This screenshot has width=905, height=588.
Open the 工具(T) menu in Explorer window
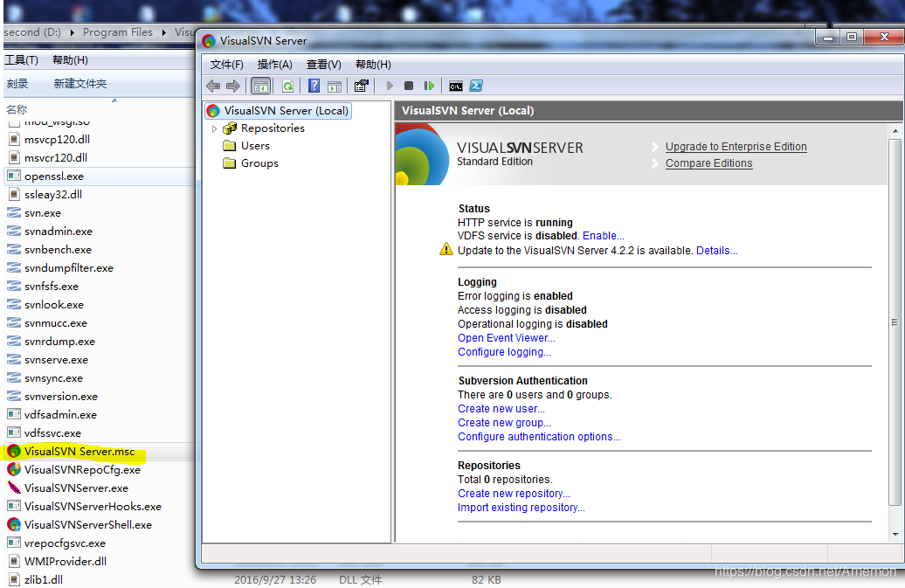click(21, 60)
